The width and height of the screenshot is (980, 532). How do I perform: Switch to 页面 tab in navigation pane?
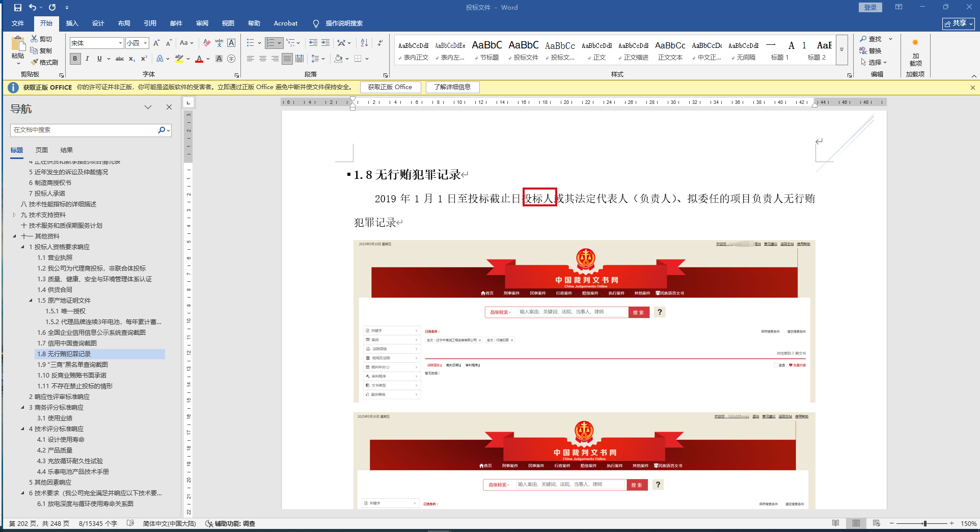41,150
